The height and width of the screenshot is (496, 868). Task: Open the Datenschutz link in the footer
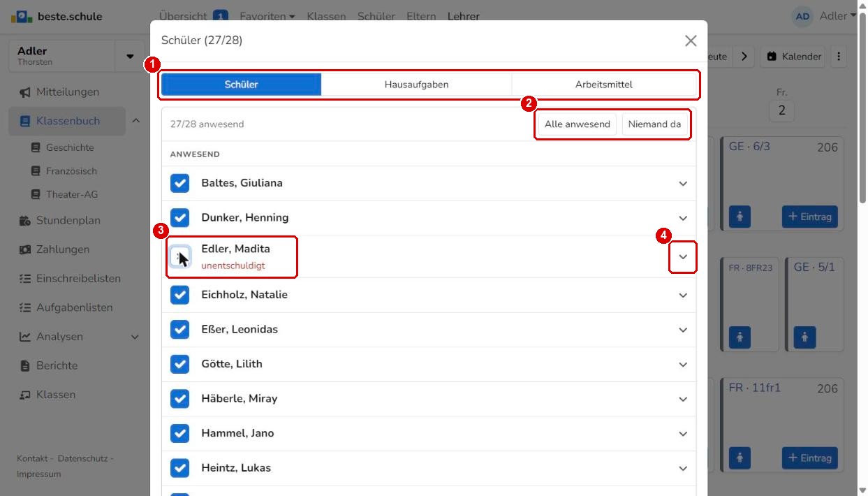tap(83, 458)
